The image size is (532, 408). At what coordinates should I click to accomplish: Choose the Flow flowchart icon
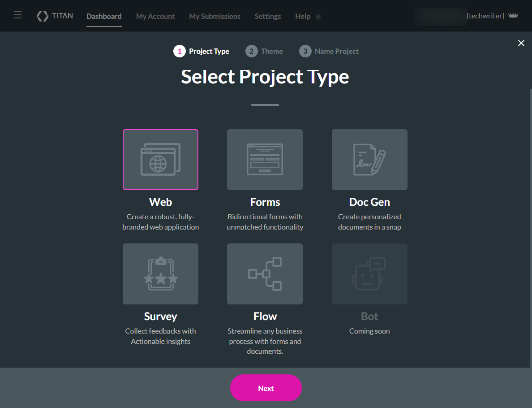(x=265, y=274)
